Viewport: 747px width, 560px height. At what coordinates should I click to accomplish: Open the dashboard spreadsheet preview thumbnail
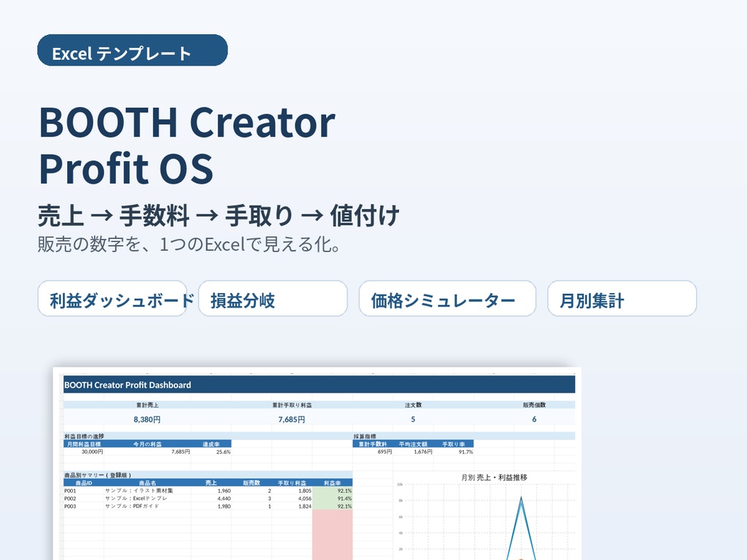point(317,464)
